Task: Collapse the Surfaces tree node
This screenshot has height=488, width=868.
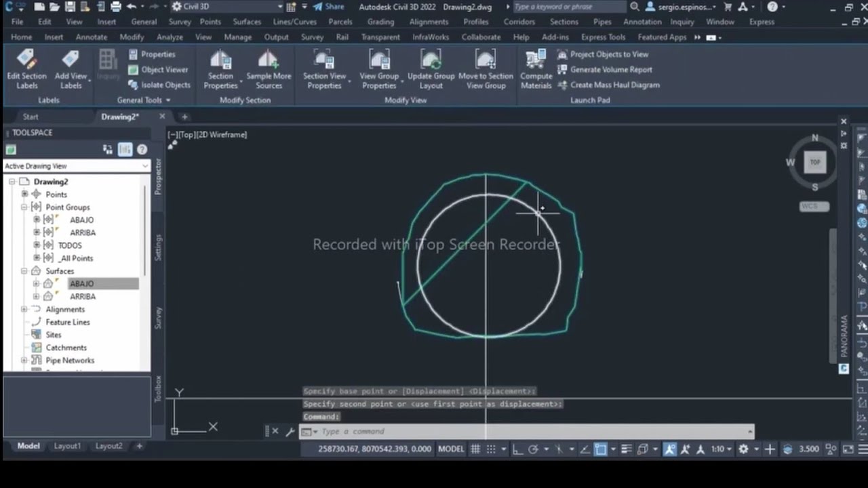Action: [24, 271]
